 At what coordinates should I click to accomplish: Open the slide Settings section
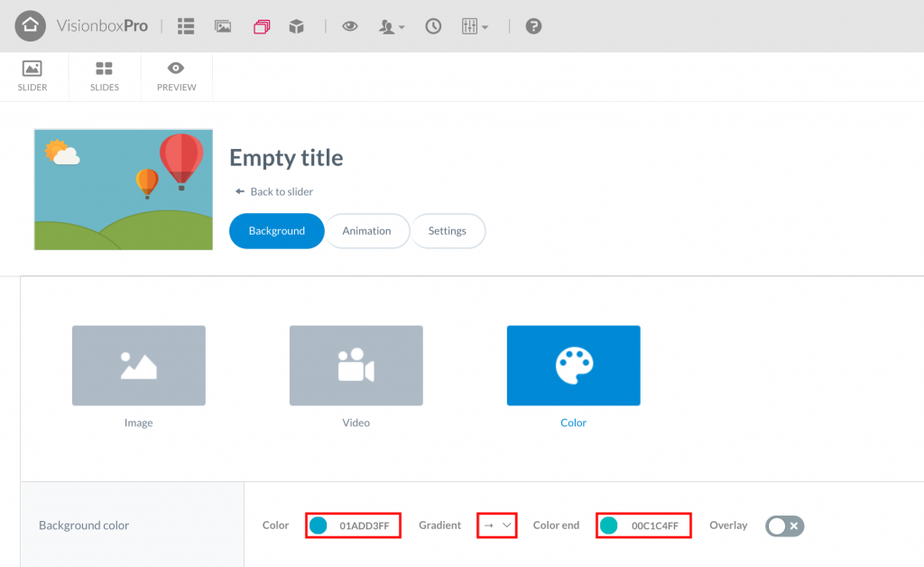pyautogui.click(x=448, y=231)
